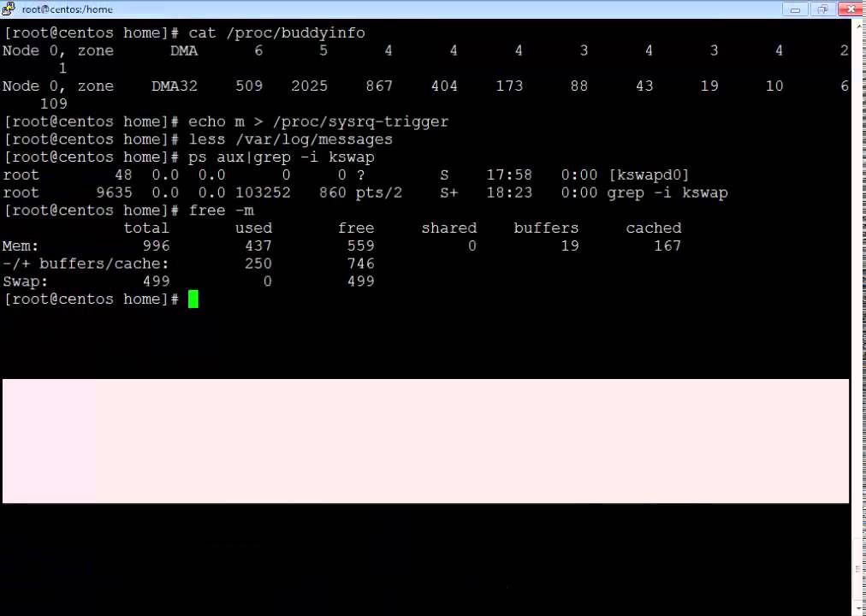The width and height of the screenshot is (866, 616).
Task: Click the 'less /var/log/messages' command
Action: 290,139
